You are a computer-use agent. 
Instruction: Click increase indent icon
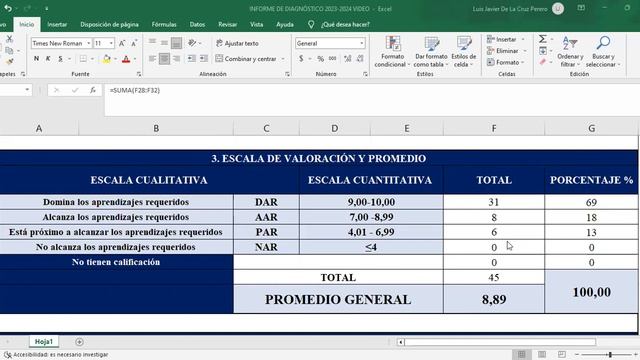pos(204,59)
